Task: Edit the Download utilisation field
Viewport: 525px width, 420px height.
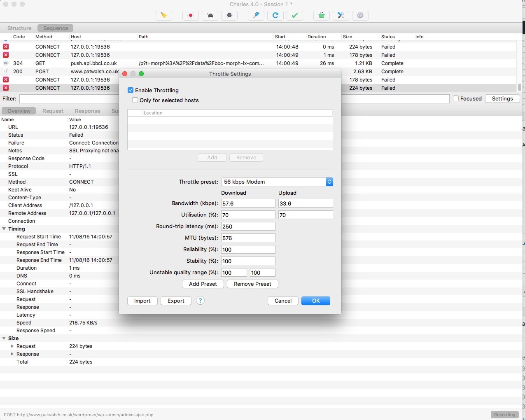Action: [x=248, y=215]
